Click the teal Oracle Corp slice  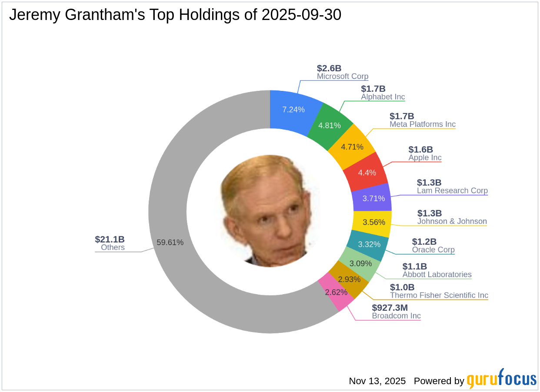point(369,244)
